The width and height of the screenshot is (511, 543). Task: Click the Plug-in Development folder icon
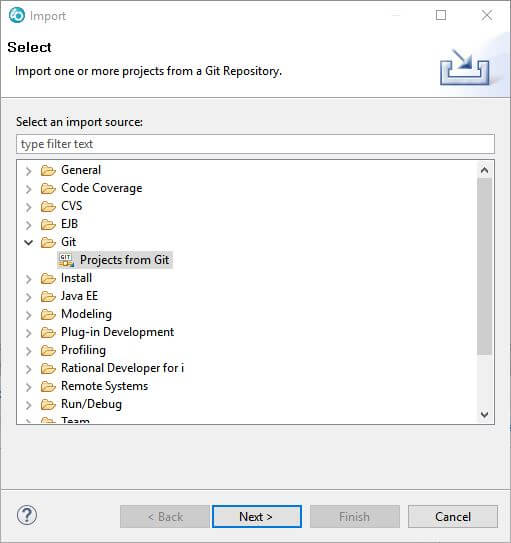click(x=48, y=332)
